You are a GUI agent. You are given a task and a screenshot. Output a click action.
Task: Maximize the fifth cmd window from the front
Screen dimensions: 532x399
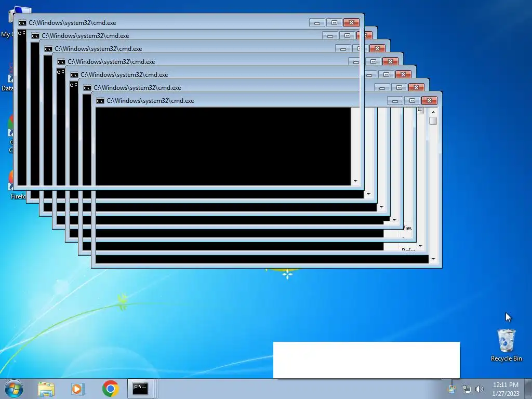click(386, 74)
